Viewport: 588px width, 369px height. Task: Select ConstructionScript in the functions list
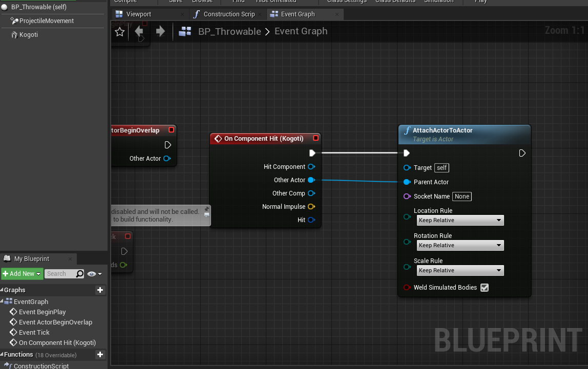41,365
